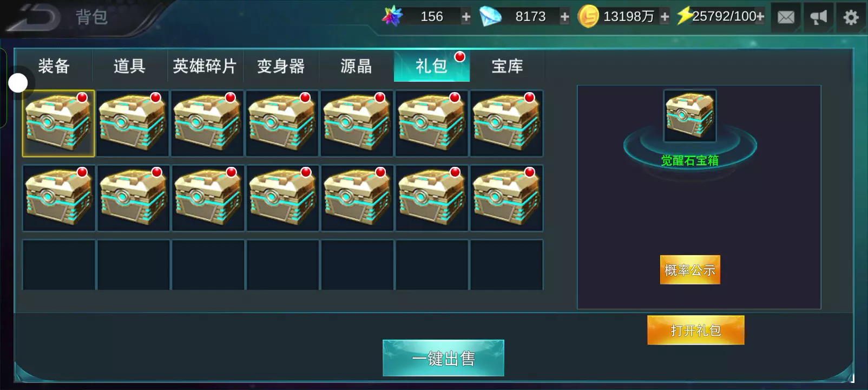This screenshot has height=390, width=868.
Task: Switch to the 宝库 tab
Action: (x=507, y=66)
